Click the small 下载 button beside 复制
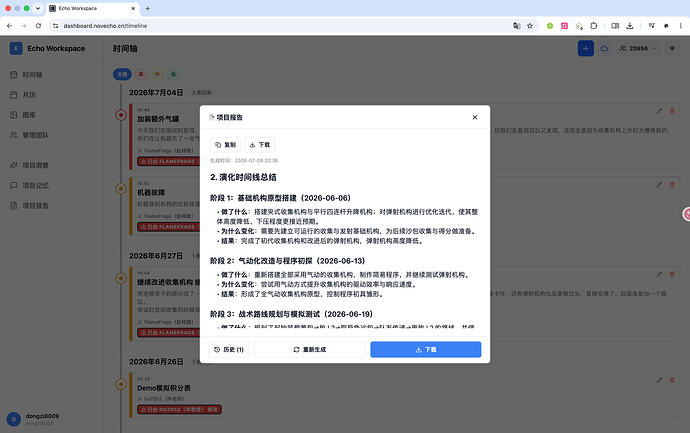This screenshot has width=690, height=433. click(x=260, y=144)
